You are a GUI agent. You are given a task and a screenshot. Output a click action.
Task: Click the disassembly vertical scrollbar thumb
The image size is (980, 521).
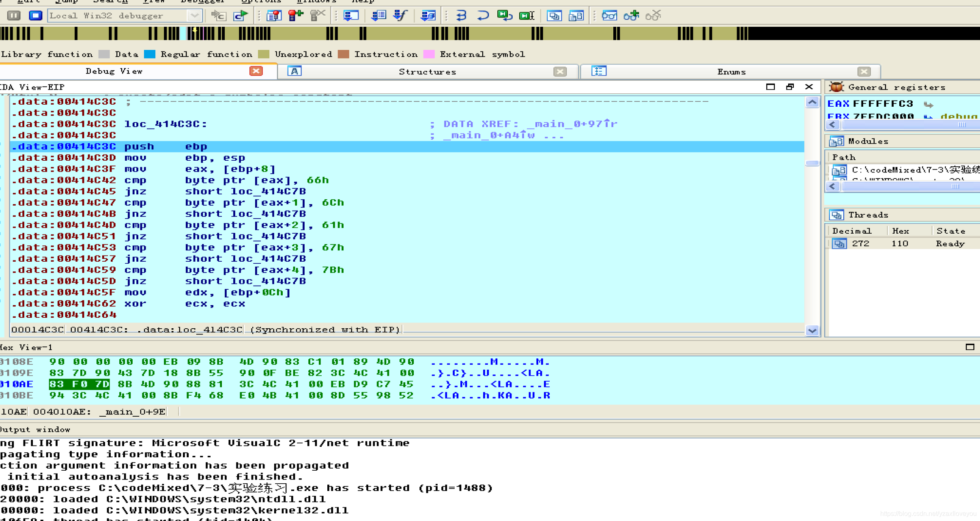point(812,163)
